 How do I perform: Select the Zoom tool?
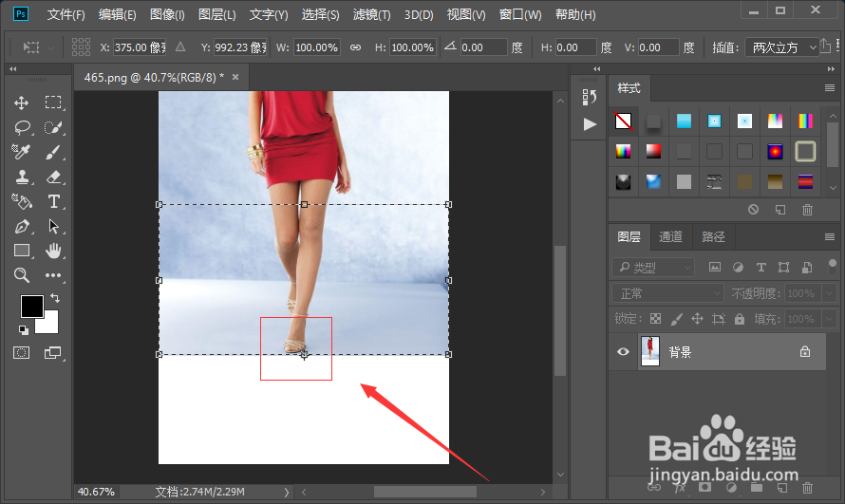click(x=22, y=275)
